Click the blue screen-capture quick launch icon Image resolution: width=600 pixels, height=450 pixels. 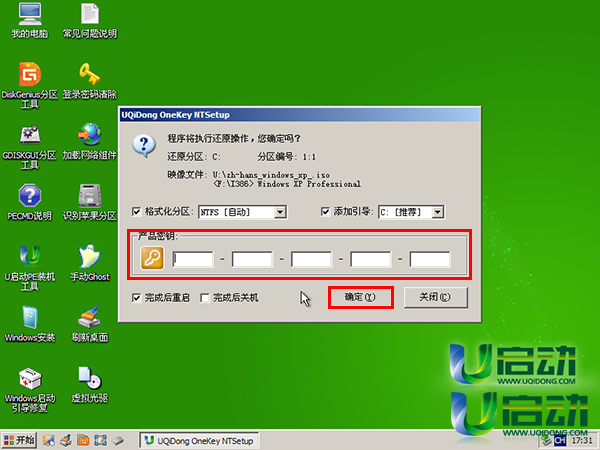[100, 440]
